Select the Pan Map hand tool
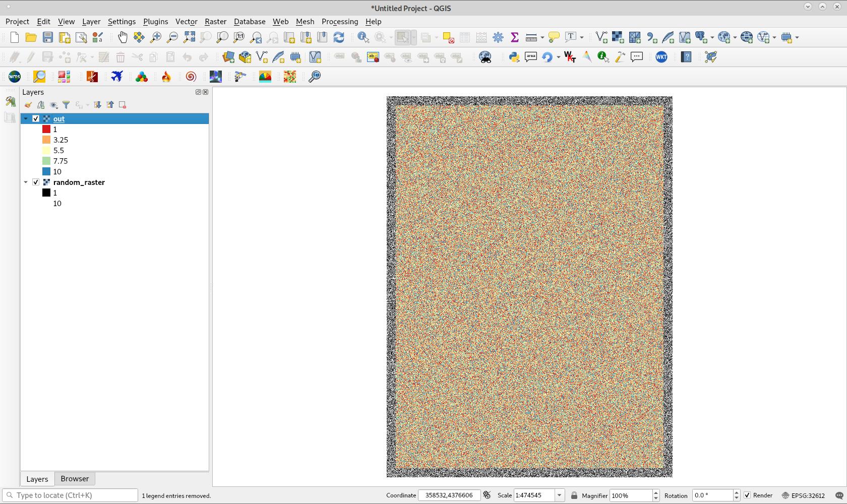 123,37
